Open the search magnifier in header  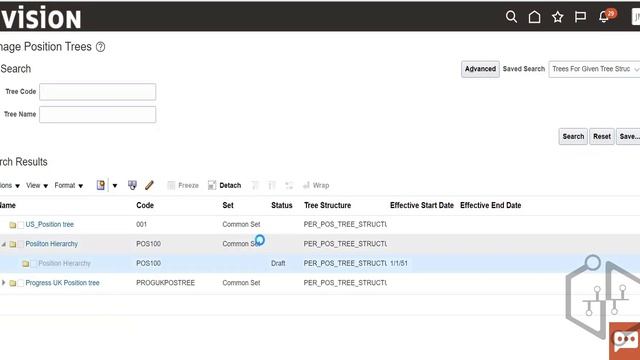pos(511,17)
